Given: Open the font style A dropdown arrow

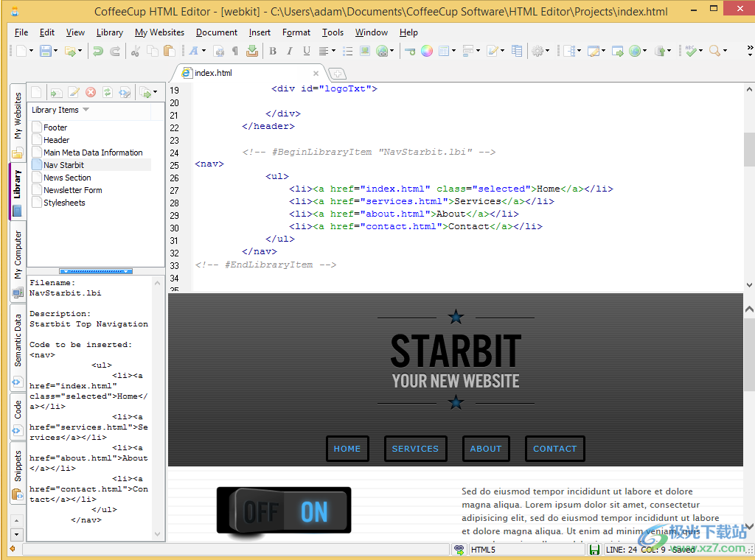Looking at the screenshot, I should [203, 51].
